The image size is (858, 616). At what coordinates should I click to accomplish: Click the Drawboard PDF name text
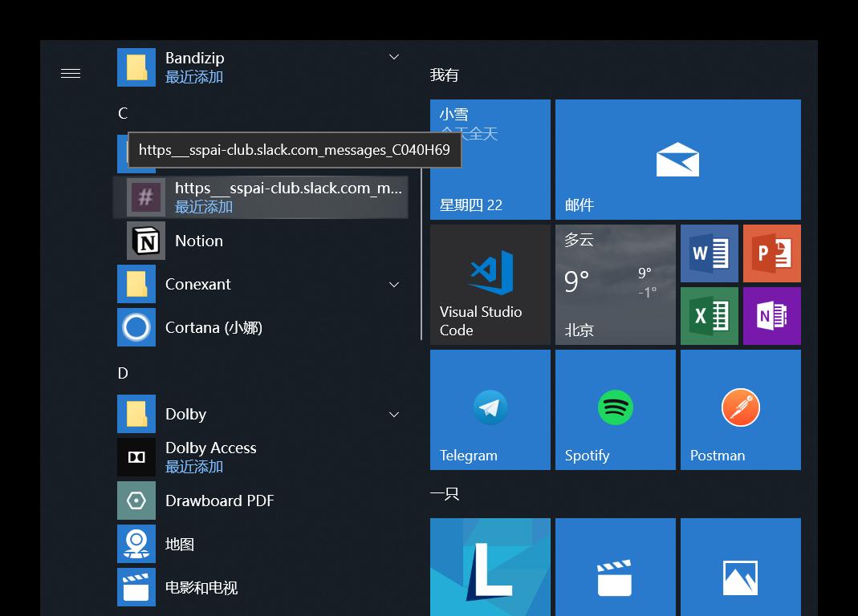tap(219, 500)
